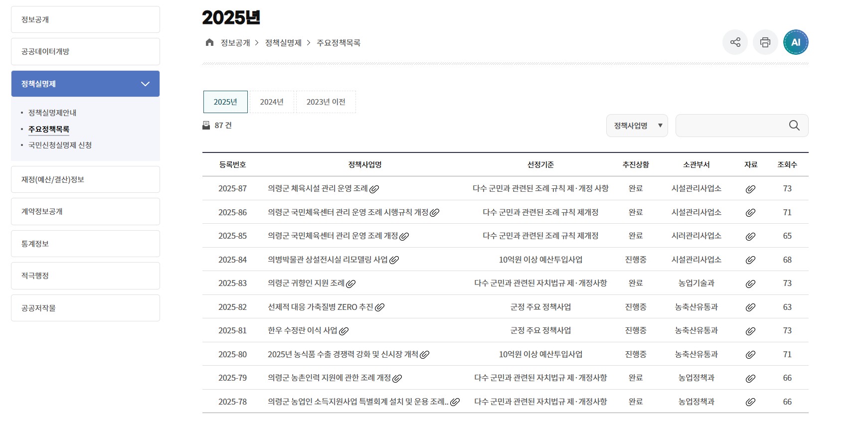Click 정책실명제 in the breadcrumb

[x=283, y=43]
